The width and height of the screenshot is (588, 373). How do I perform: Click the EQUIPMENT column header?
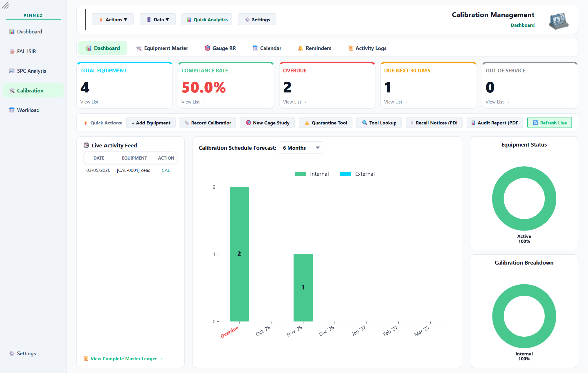pyautogui.click(x=134, y=158)
